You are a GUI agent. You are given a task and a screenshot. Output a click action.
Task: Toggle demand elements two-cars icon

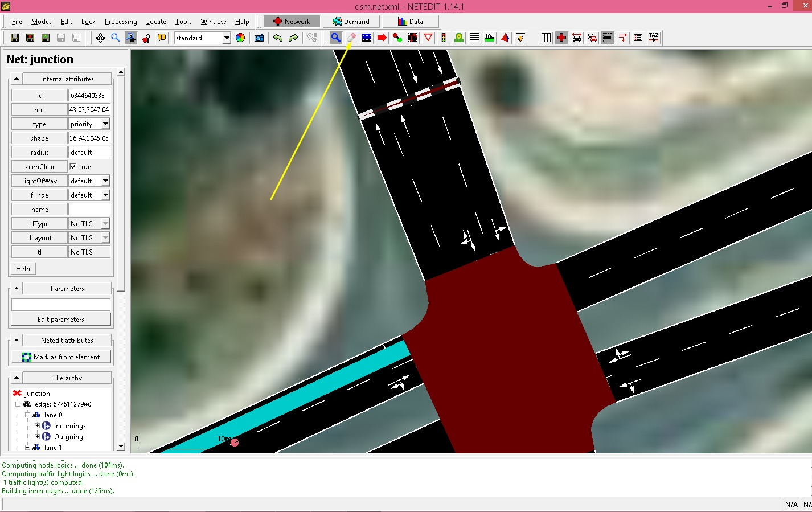coord(592,38)
